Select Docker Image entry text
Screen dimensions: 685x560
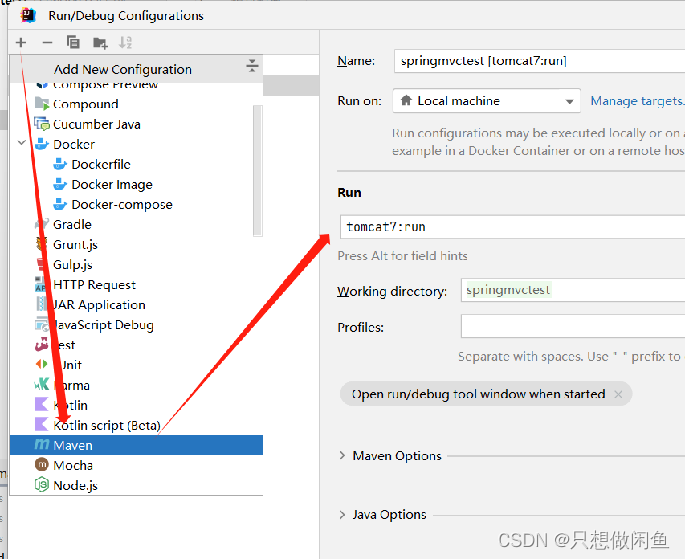(112, 185)
